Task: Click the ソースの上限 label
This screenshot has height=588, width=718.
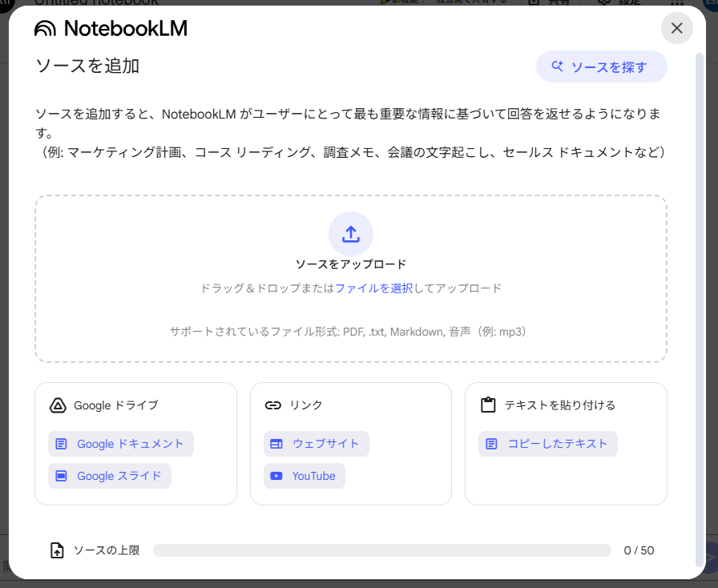Action: (107, 550)
